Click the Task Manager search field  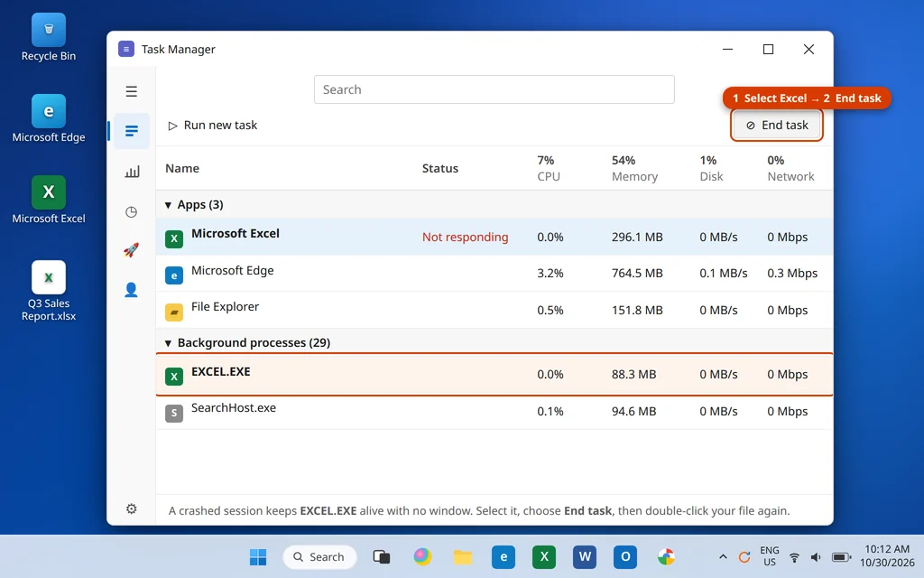pos(494,89)
